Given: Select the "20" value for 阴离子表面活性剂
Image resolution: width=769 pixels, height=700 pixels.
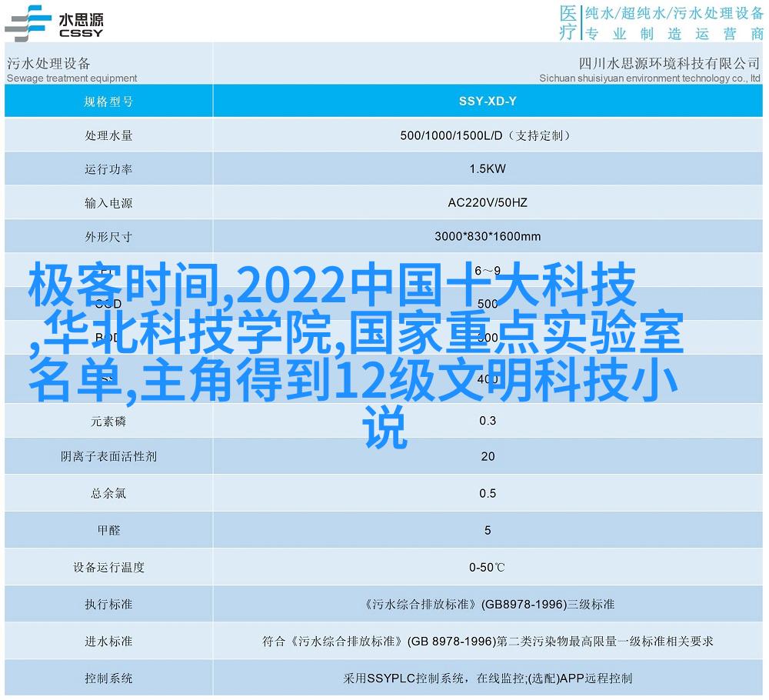Looking at the screenshot, I should 488,457.
